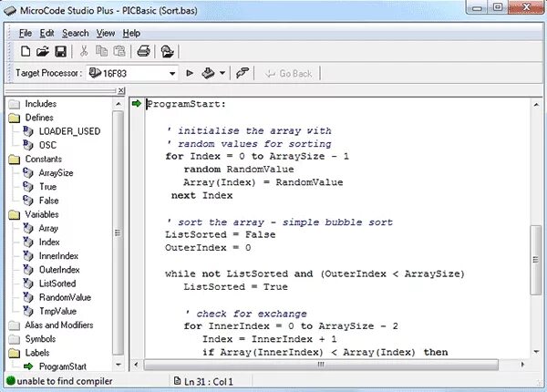Select the False constant
547x392 pixels.
coord(40,201)
